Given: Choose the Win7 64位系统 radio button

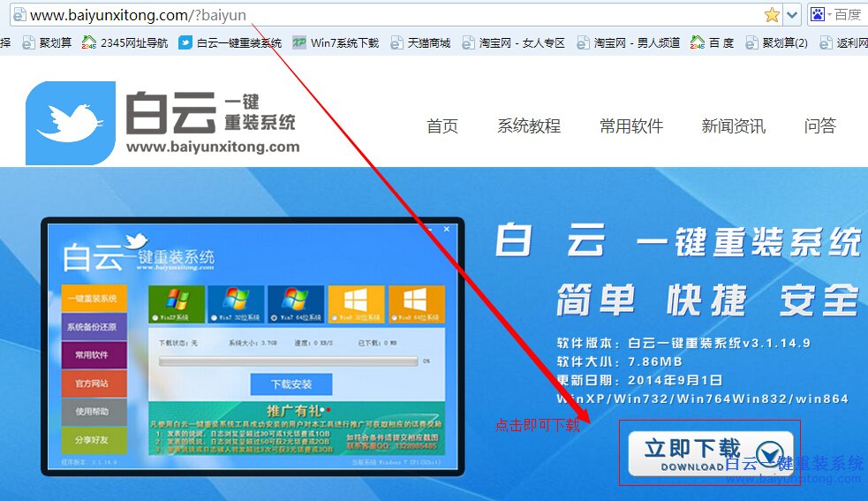Looking at the screenshot, I should [275, 317].
